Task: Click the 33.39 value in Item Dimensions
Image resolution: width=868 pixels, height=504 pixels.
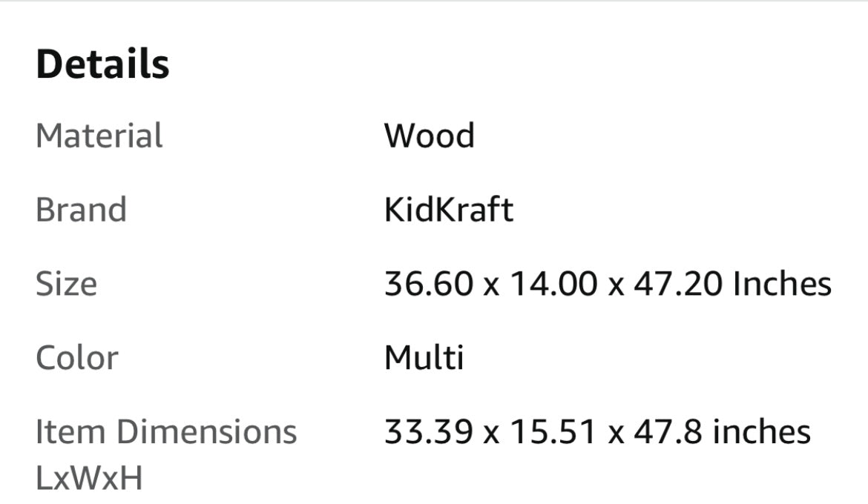Action: (x=428, y=431)
